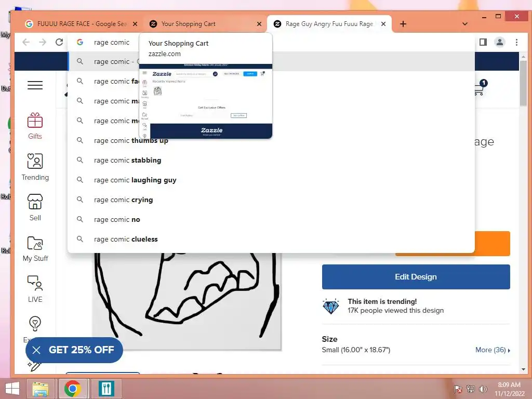Open Gifts in the Zazzle sidebar
532x399 pixels.
pyautogui.click(x=35, y=126)
